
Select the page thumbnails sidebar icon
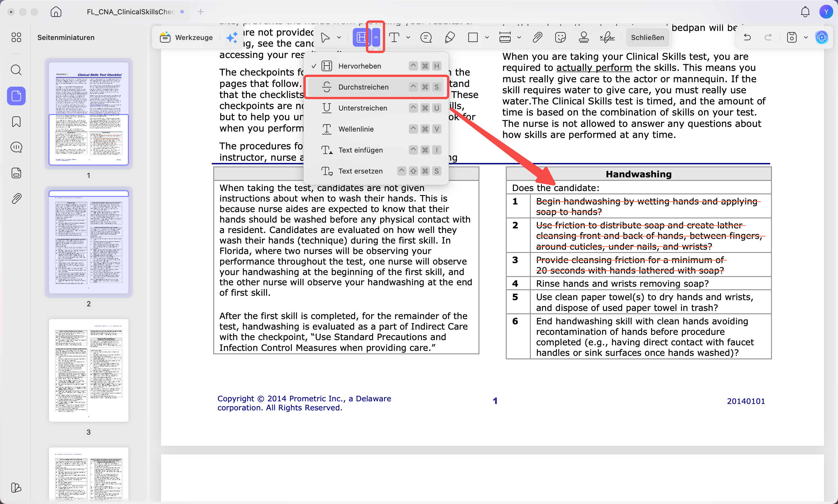(x=16, y=96)
